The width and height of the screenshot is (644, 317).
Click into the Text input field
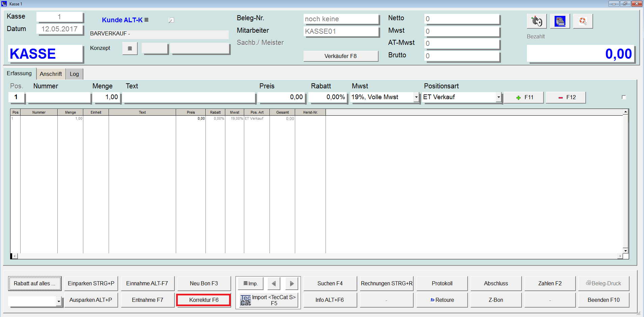coord(189,97)
